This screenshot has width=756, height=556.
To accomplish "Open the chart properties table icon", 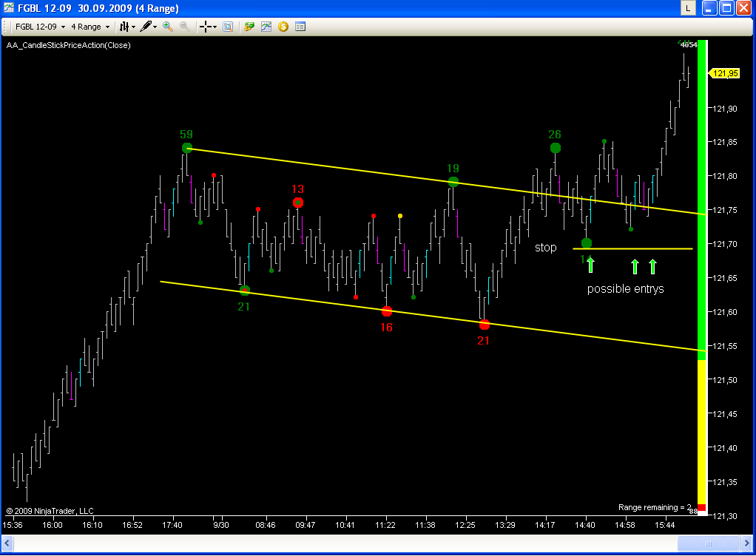I will click(300, 27).
